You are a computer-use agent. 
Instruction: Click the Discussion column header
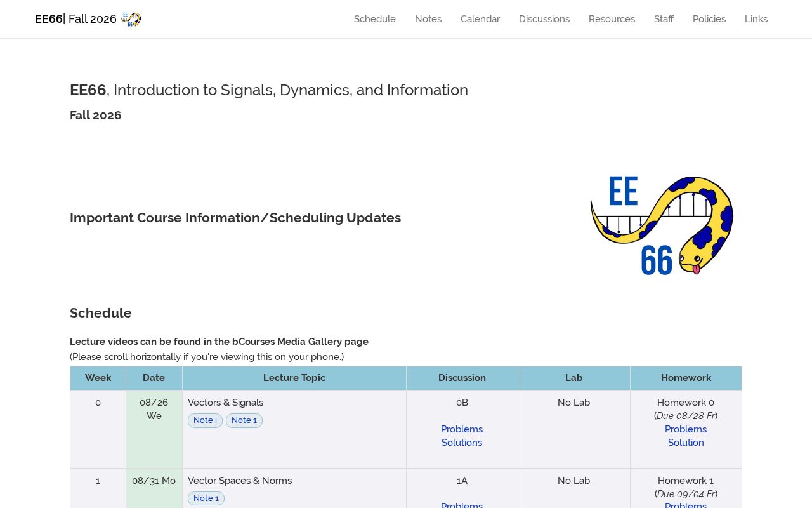click(x=462, y=378)
